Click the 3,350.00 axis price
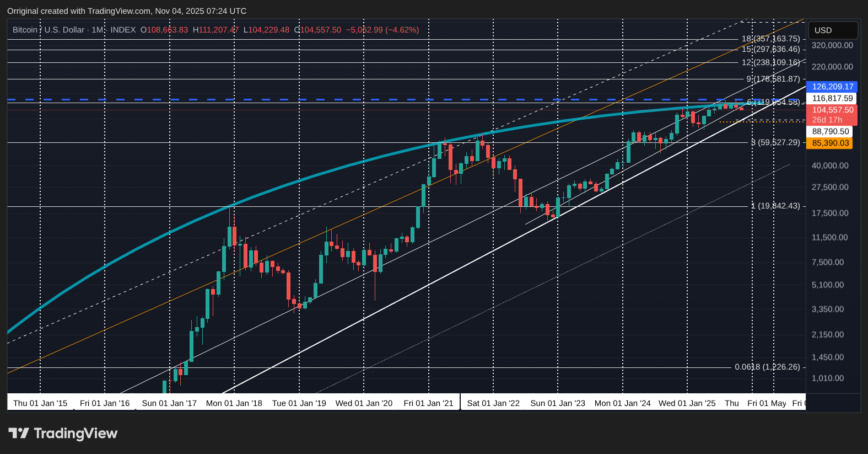 (x=828, y=309)
